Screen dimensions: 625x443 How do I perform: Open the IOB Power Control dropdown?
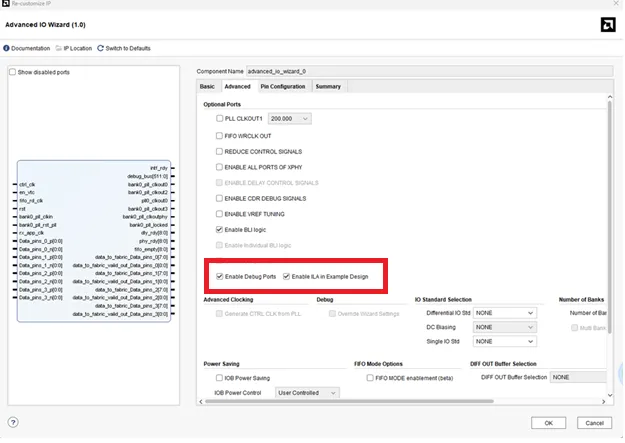306,393
